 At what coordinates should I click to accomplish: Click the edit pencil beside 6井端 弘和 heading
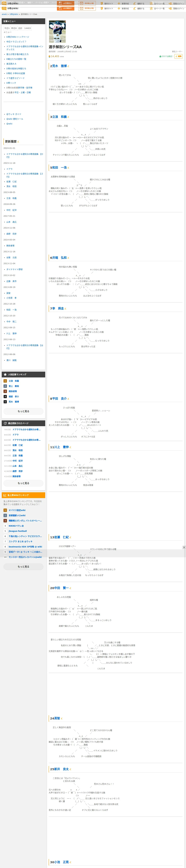pos(68,258)
